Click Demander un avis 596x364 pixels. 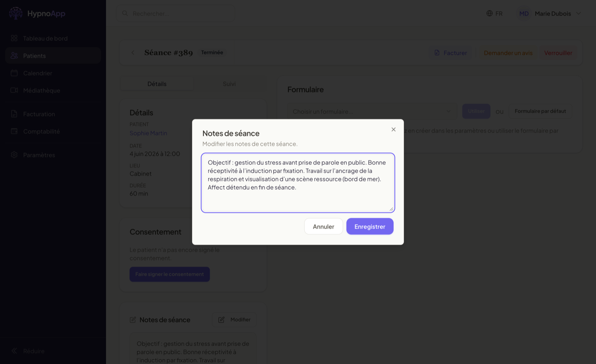[x=508, y=53]
